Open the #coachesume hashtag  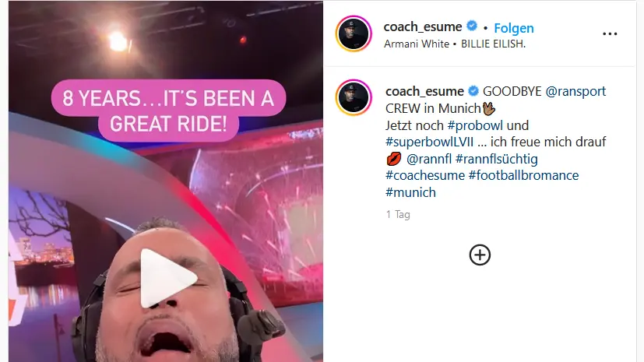tap(425, 176)
